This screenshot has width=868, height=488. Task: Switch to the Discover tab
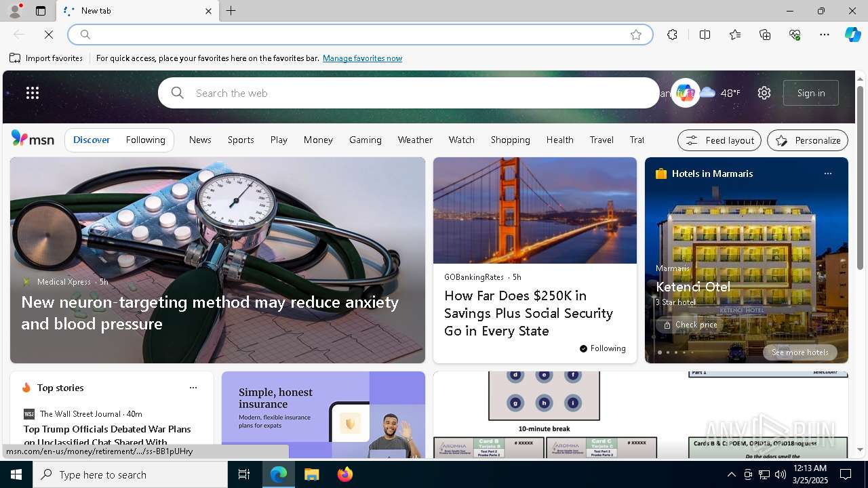tap(92, 140)
